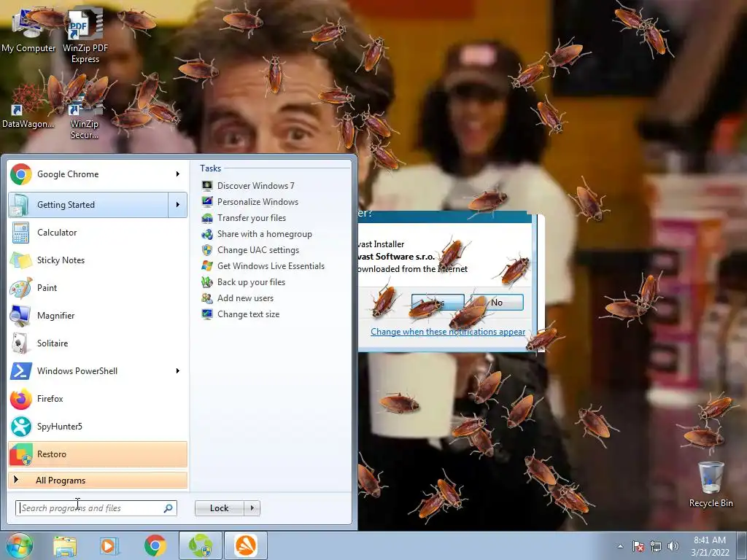
Task: Open the Magnifier icon
Action: tap(20, 315)
